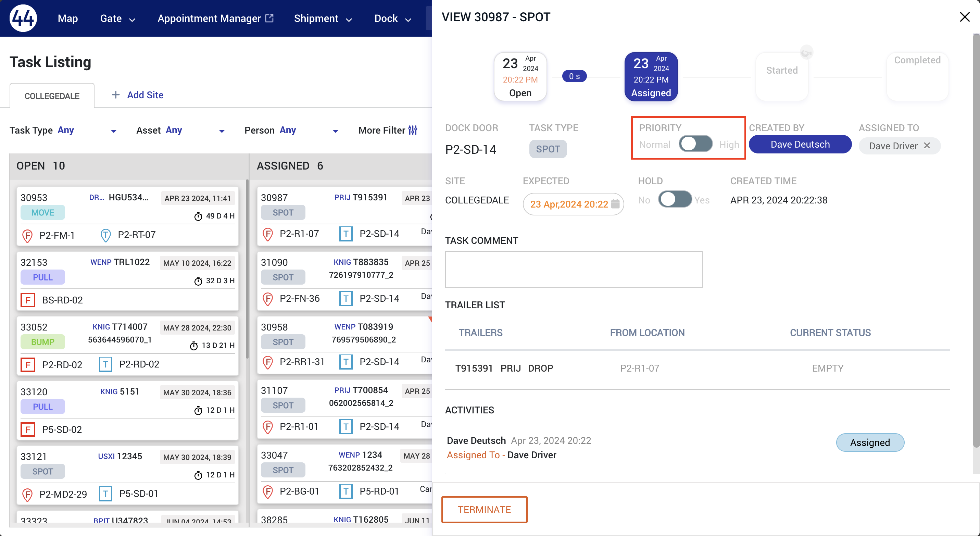
Task: Open assigned task card 31090
Action: (345, 281)
